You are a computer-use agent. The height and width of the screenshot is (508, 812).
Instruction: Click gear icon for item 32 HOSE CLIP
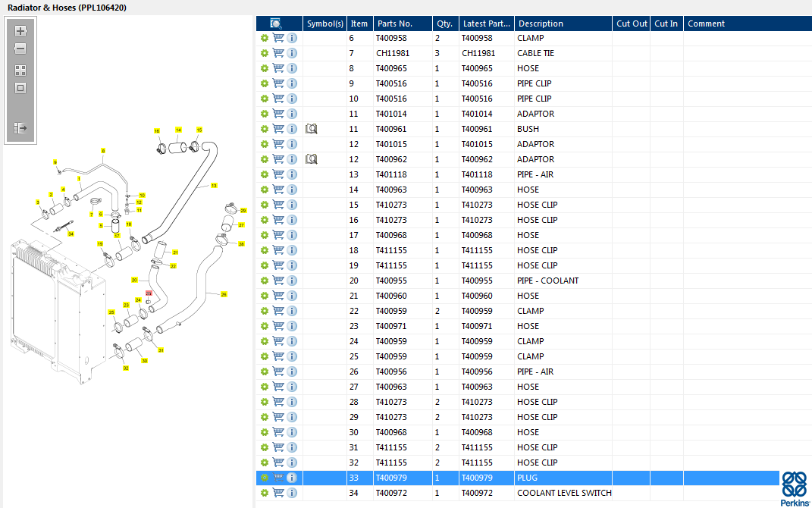pyautogui.click(x=264, y=463)
